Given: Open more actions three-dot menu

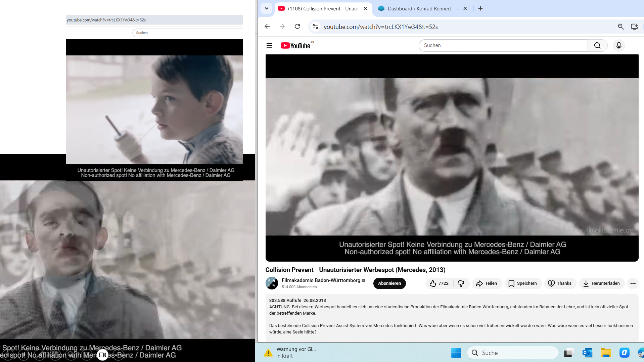Looking at the screenshot, I should pyautogui.click(x=633, y=283).
